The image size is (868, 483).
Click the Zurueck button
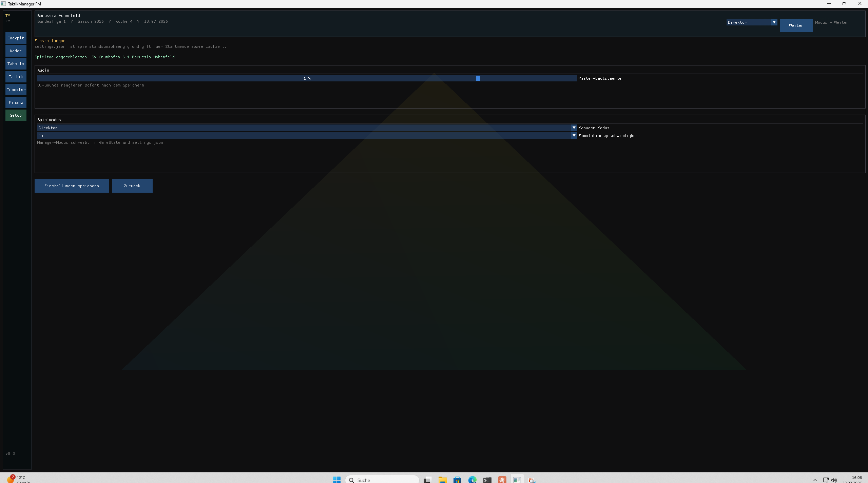coord(132,186)
